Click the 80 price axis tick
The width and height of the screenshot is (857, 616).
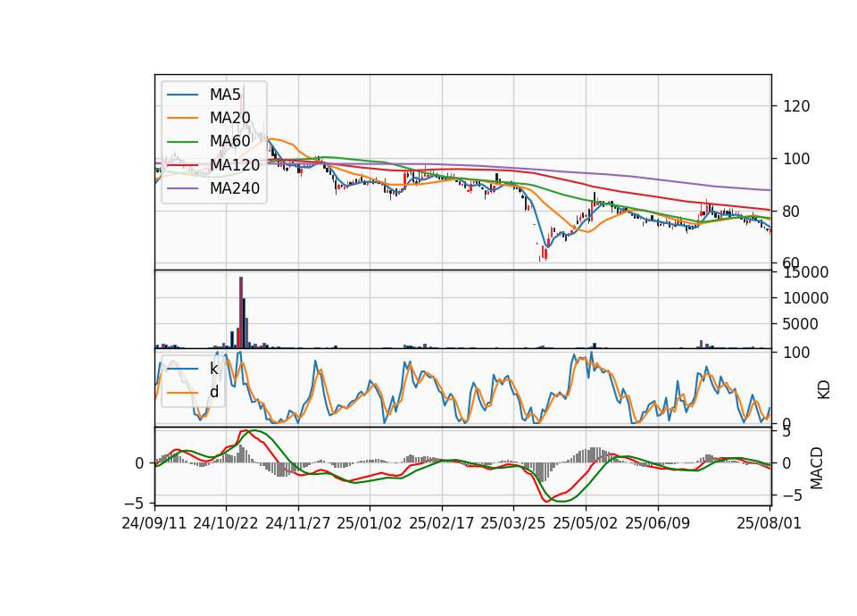click(792, 212)
